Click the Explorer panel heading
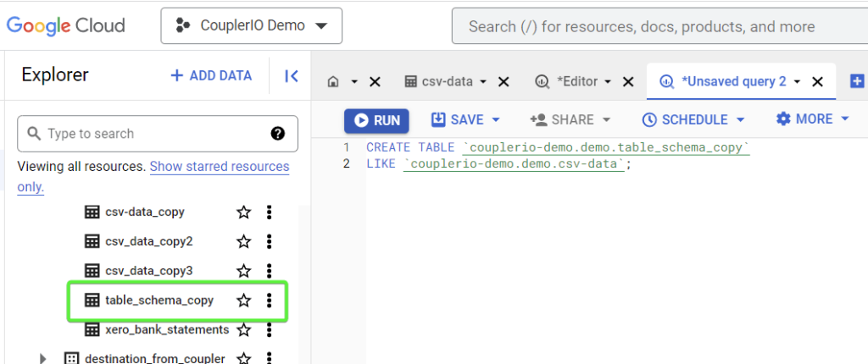The width and height of the screenshot is (868, 364). [55, 75]
